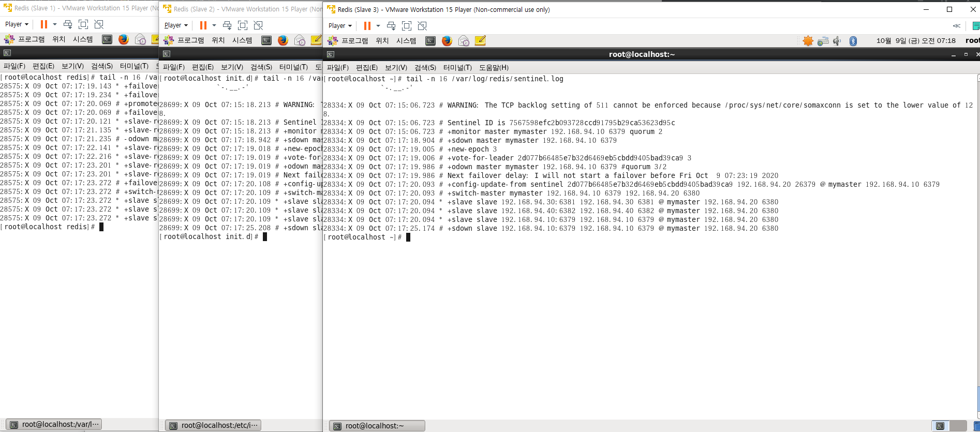Image resolution: width=980 pixels, height=432 pixels.
Task: Select root@localhost:/var/l… taskbar button in Slave 1
Action: 54,424
